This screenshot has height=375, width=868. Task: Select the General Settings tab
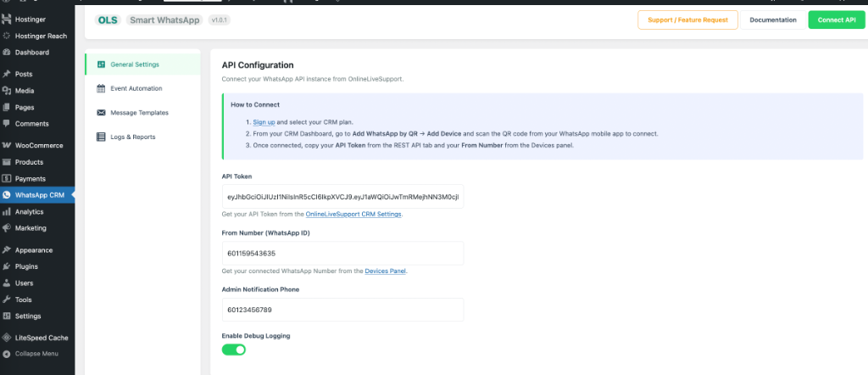pyautogui.click(x=142, y=64)
